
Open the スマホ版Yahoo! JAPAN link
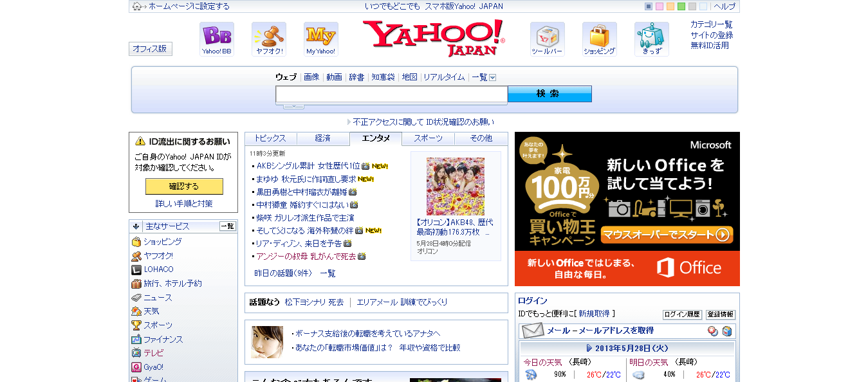point(464,6)
